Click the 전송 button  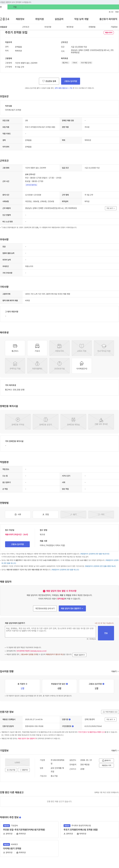(106, 633)
